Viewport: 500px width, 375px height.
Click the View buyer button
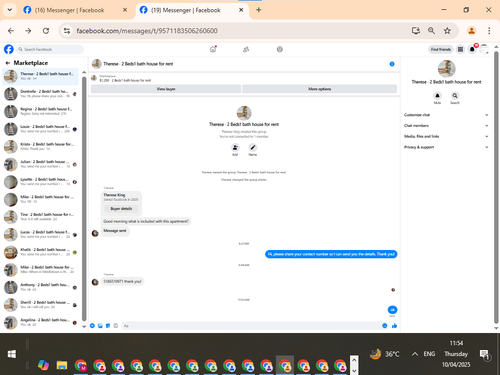[166, 89]
